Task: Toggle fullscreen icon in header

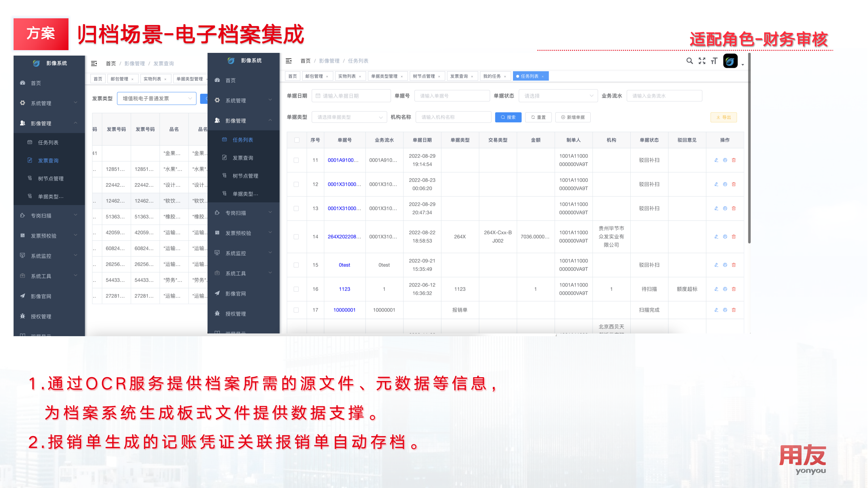Action: tap(702, 61)
